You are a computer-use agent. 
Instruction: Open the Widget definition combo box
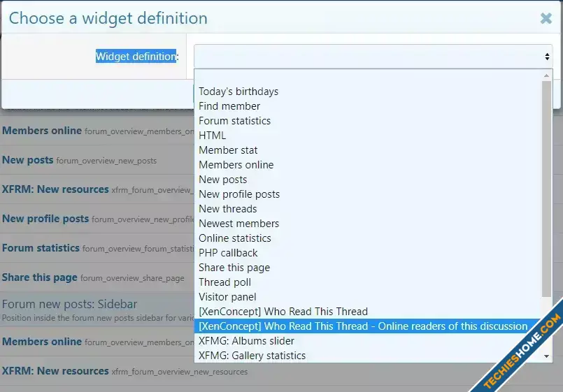pos(373,57)
